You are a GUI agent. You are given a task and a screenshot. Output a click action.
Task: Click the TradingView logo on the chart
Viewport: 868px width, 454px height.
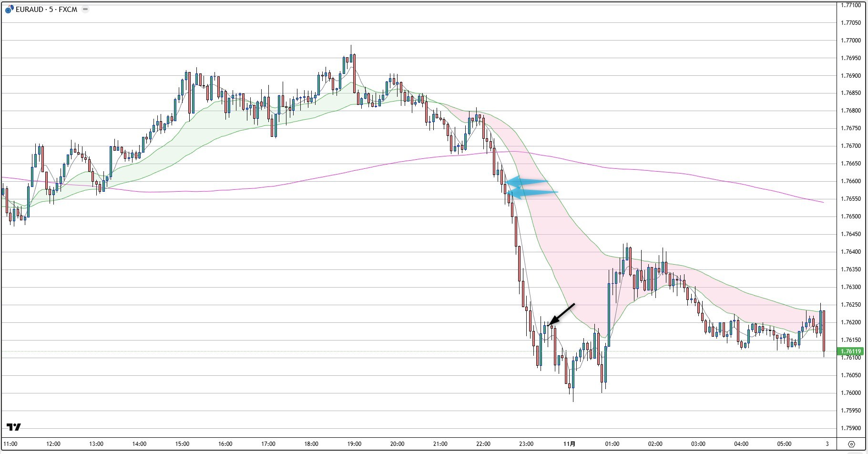14,427
